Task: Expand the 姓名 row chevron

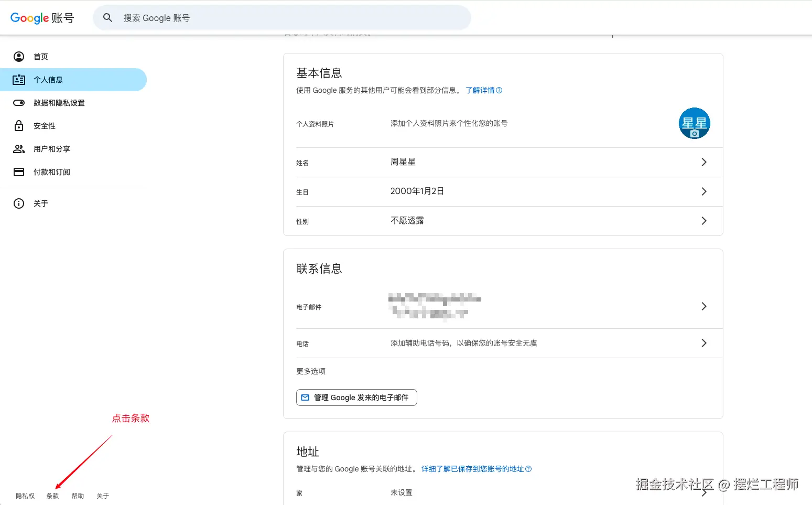Action: [704, 162]
